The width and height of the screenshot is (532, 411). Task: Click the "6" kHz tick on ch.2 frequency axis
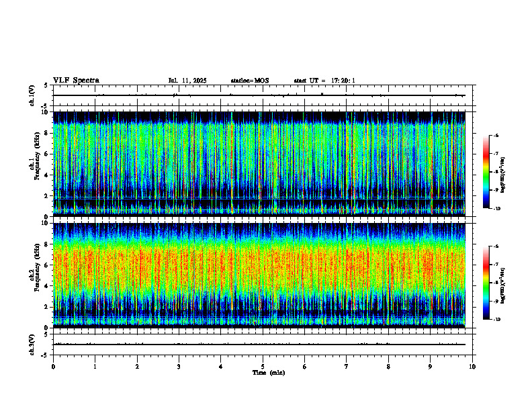[x=48, y=265]
